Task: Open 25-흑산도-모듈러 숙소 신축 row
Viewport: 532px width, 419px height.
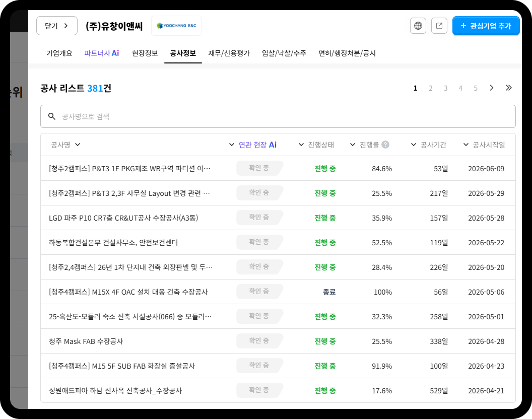Action: point(278,317)
